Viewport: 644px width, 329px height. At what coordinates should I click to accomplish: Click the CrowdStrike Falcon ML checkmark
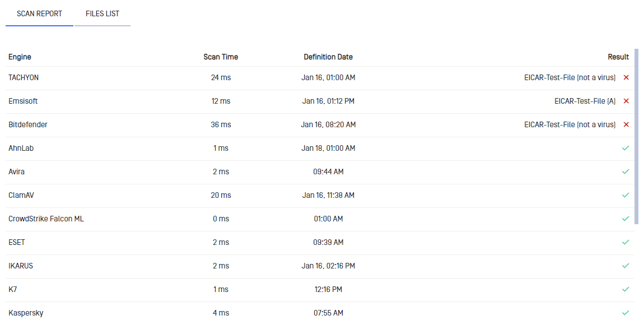click(626, 219)
